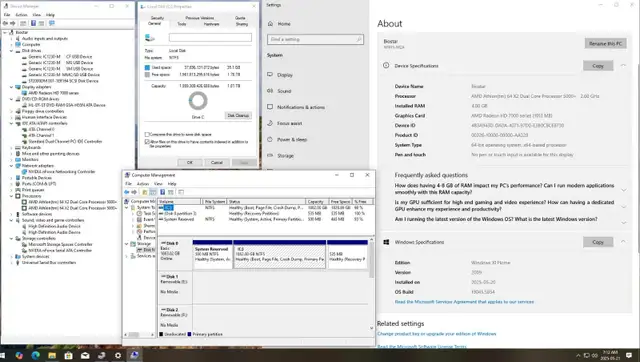Click Back arrow in Device Manager toolbar
This screenshot has width=640, height=362.
(x=5, y=23)
